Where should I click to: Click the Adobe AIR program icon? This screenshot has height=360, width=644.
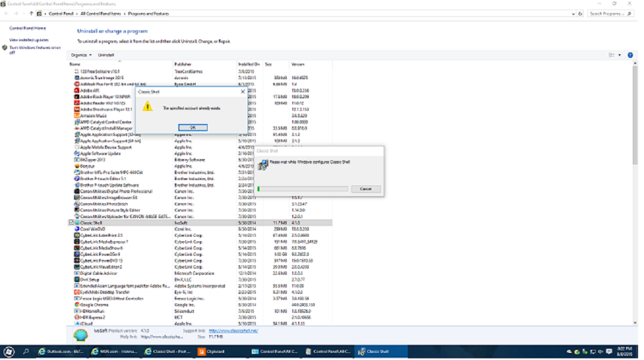(x=76, y=91)
